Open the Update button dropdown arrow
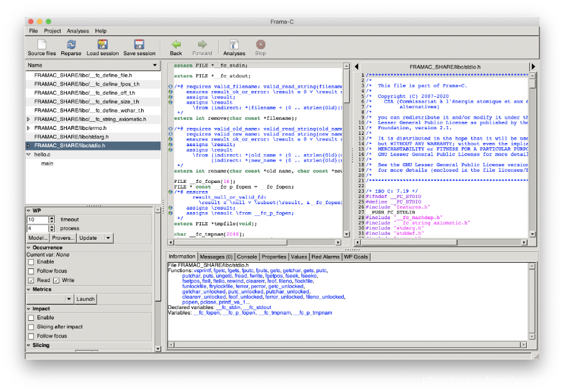 click(x=108, y=238)
